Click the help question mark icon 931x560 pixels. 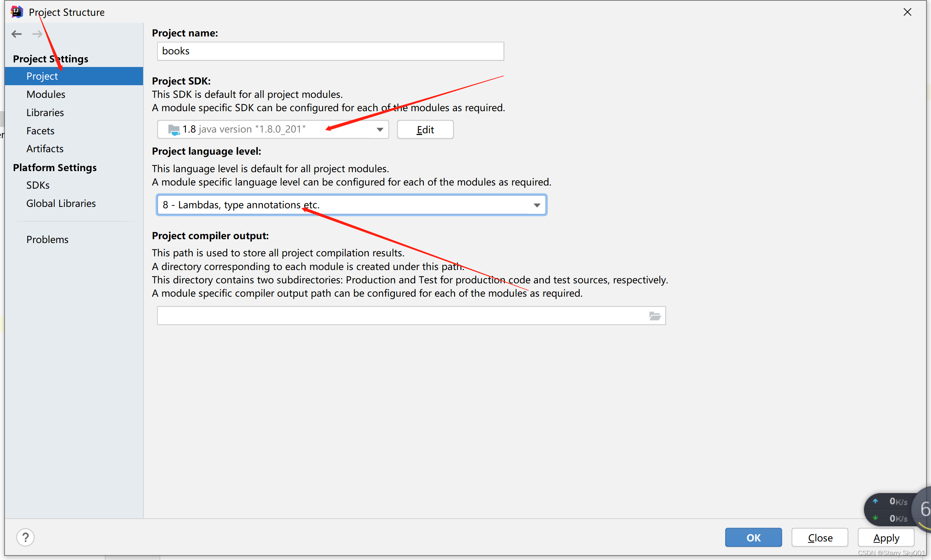[x=25, y=537]
